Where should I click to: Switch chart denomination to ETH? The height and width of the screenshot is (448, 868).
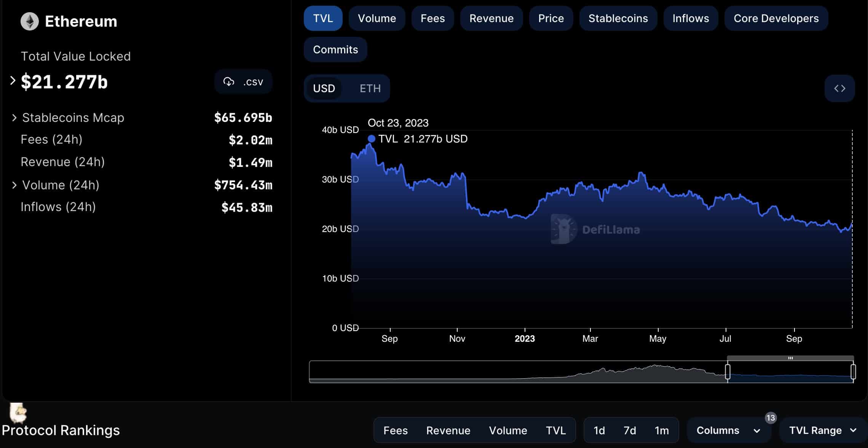tap(370, 88)
